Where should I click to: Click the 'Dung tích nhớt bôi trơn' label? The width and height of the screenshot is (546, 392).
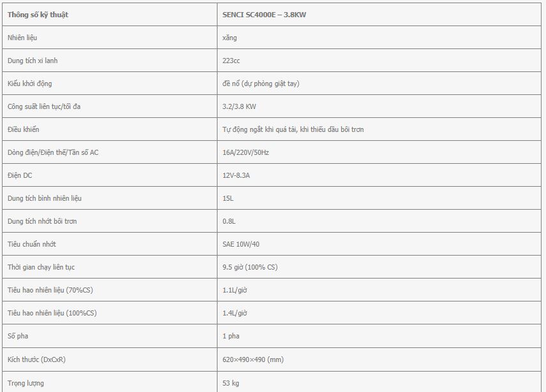click(x=42, y=221)
